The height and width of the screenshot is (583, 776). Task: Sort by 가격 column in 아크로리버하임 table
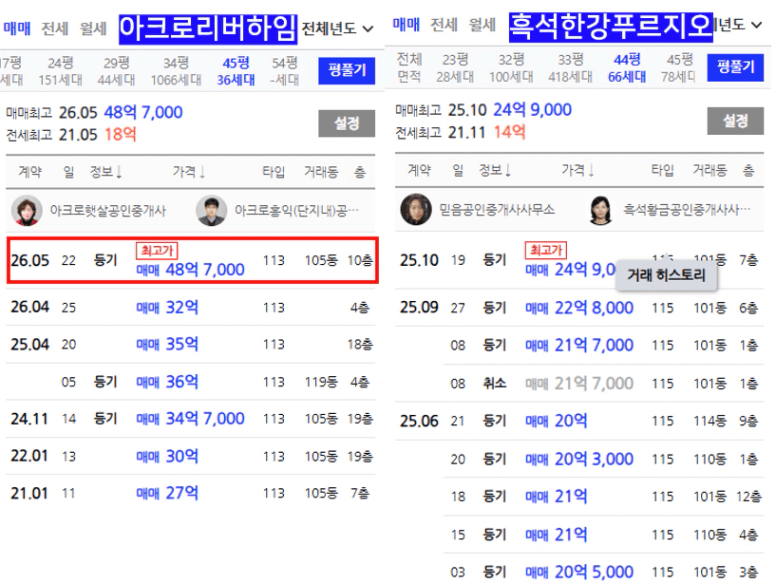pyautogui.click(x=189, y=172)
